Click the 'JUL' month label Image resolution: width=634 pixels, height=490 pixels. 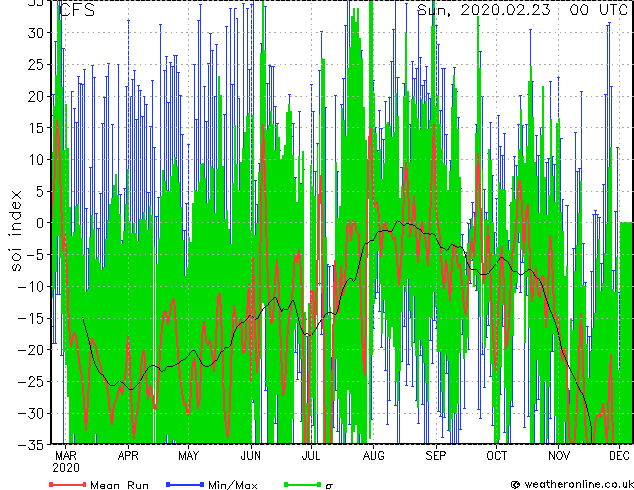(311, 456)
